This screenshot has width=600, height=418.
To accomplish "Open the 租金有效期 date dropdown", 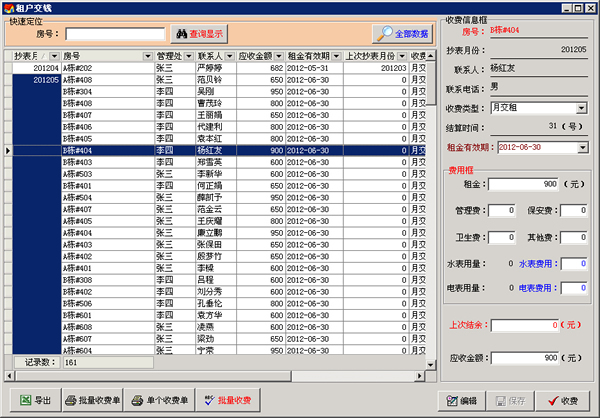I will [581, 148].
